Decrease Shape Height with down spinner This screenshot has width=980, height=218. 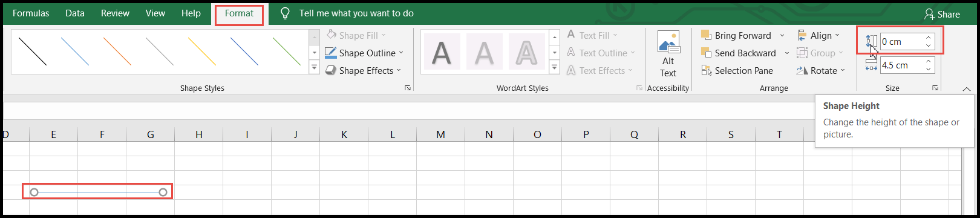point(929,46)
